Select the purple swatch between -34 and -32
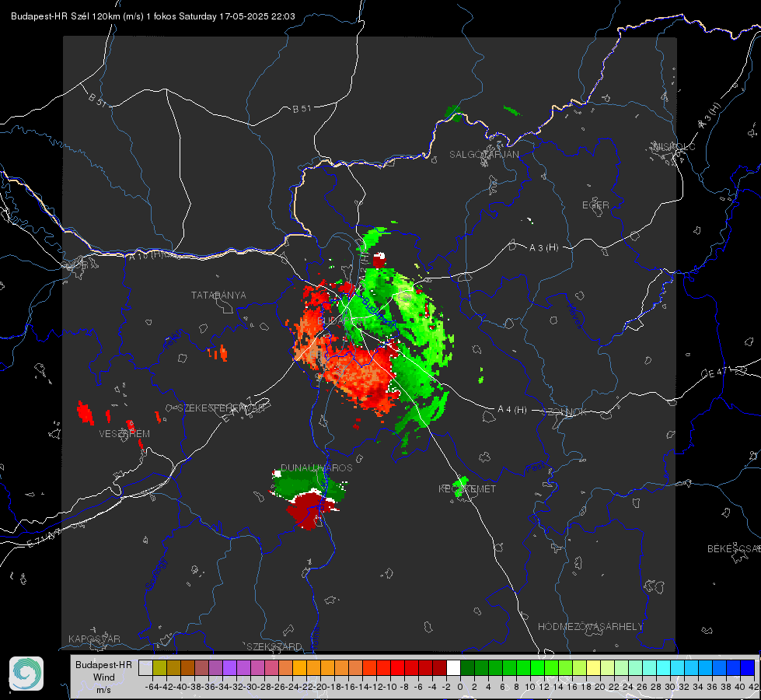The image size is (761, 700). [229, 668]
